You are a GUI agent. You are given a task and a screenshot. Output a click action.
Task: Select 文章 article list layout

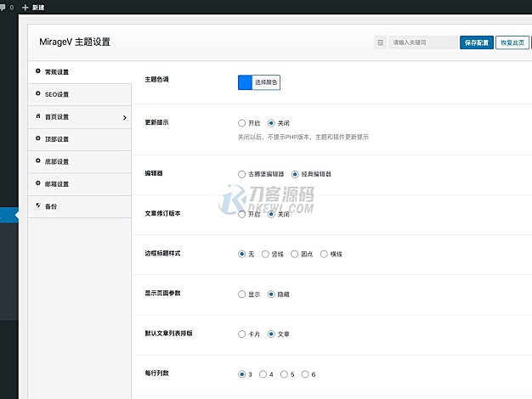[x=271, y=334]
